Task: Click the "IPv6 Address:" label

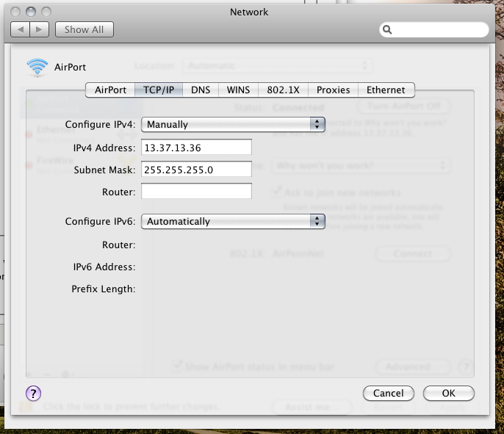Action: (x=104, y=267)
